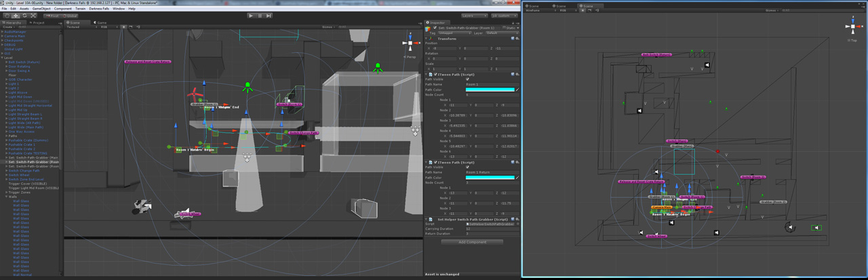Click the Add Component button
The height and width of the screenshot is (280, 868).
point(471,242)
